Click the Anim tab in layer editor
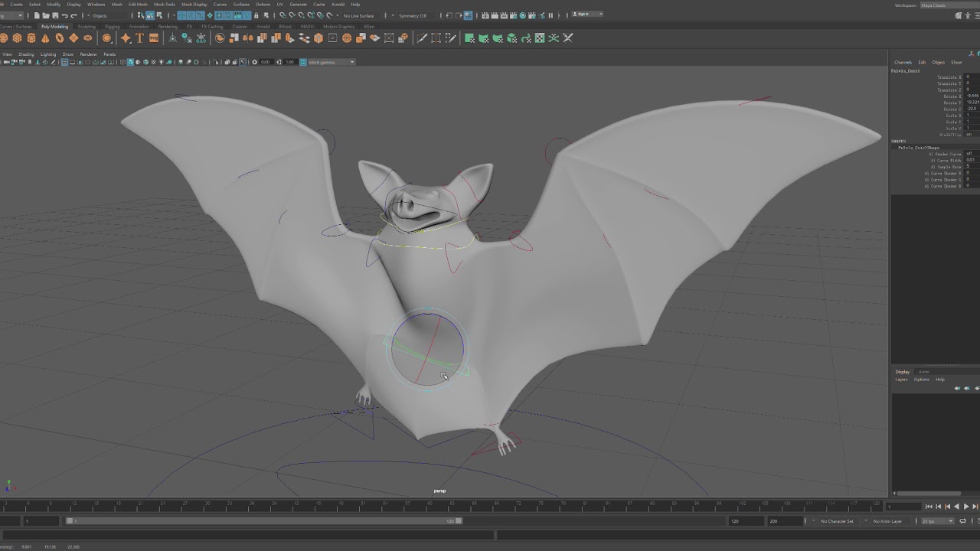 click(924, 372)
